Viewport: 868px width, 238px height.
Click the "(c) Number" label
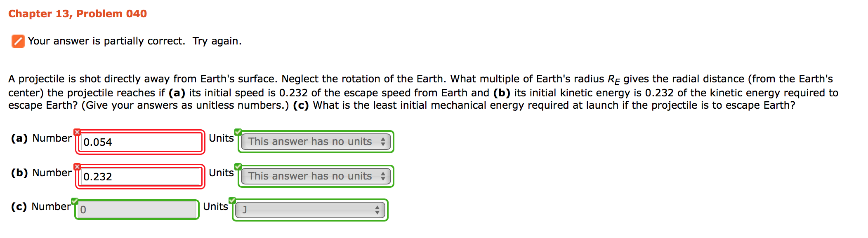pyautogui.click(x=41, y=207)
